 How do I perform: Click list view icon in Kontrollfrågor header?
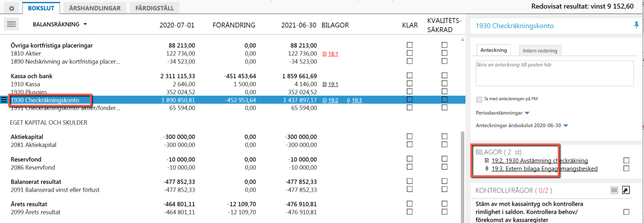[x=614, y=190]
